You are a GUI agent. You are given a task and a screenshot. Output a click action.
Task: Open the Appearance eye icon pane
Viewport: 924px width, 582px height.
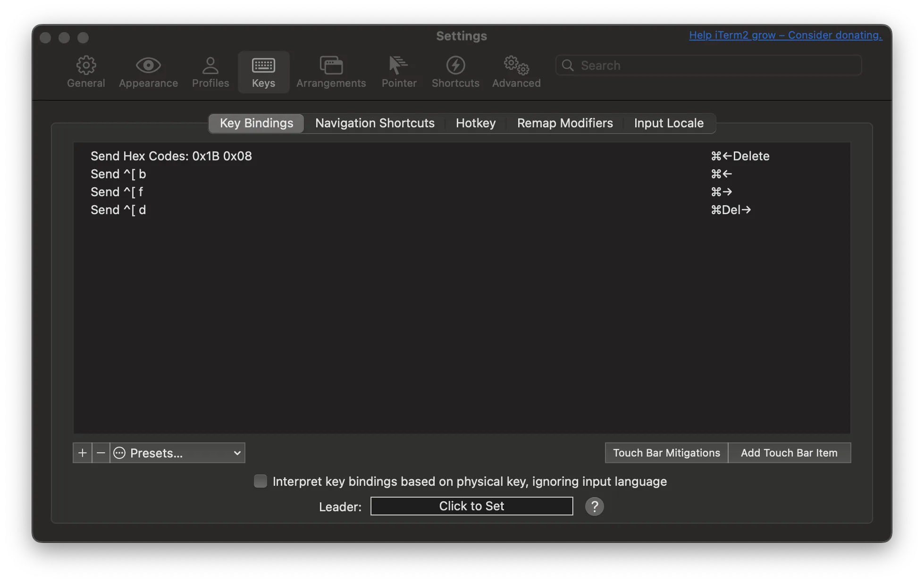(x=148, y=72)
